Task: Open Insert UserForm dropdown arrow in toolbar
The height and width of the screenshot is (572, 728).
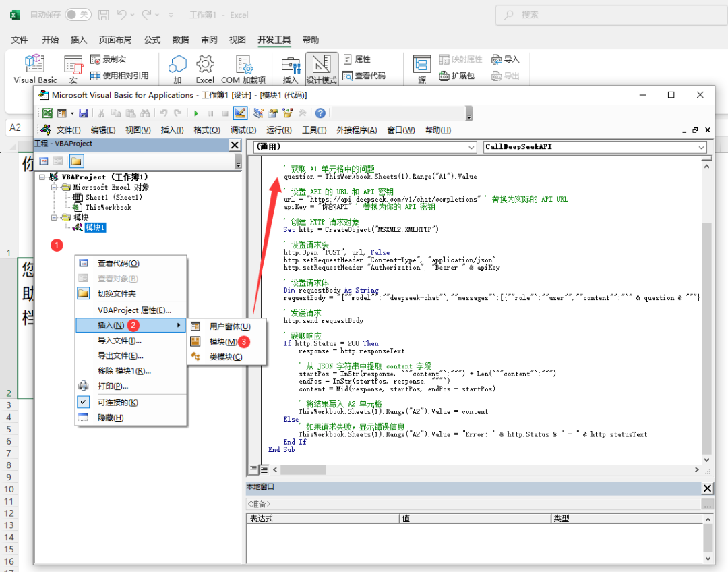Action: pos(72,113)
